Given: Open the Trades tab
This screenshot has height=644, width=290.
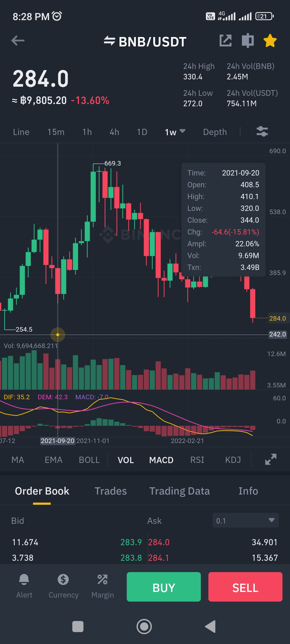Looking at the screenshot, I should tap(111, 491).
